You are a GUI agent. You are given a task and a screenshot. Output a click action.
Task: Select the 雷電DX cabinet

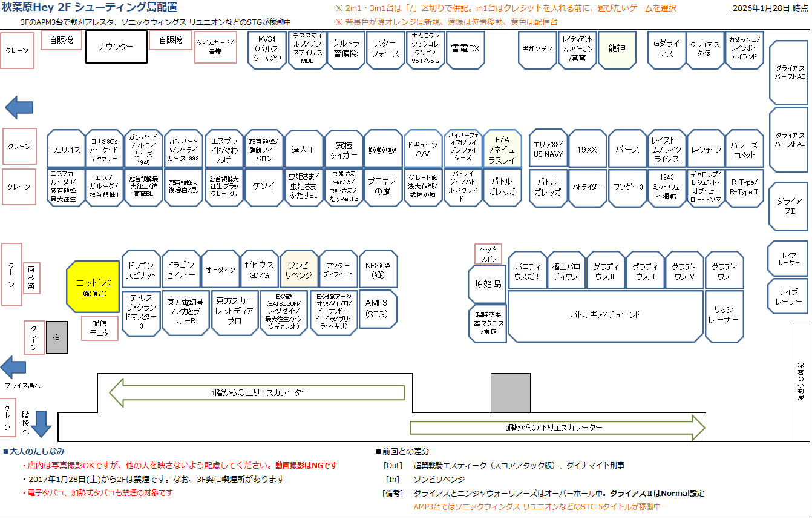click(465, 49)
